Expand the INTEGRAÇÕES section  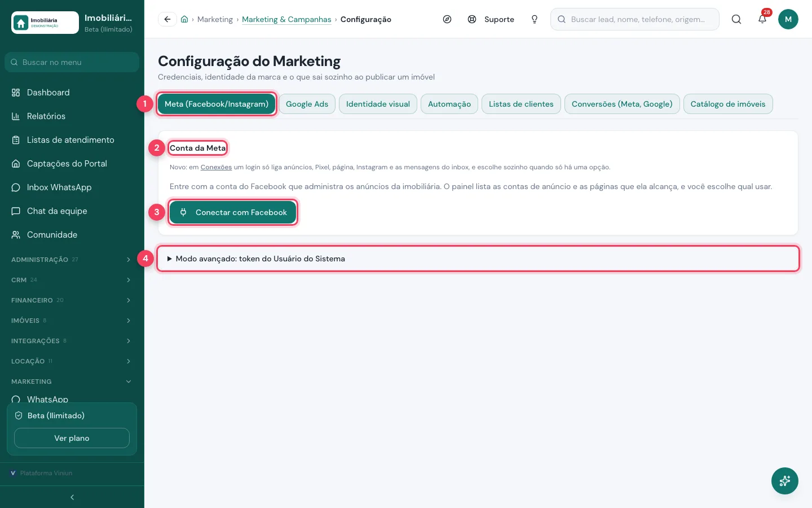(x=72, y=341)
